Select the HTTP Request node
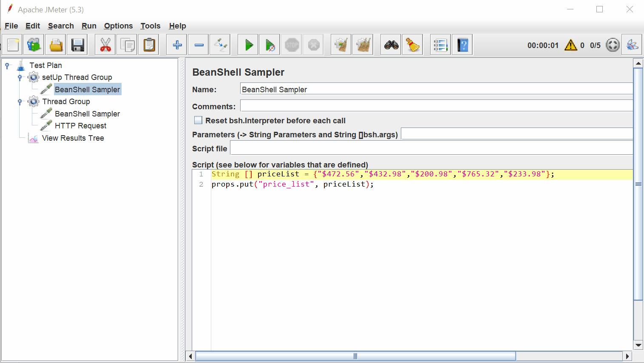Image resolution: width=644 pixels, height=363 pixels. pos(80,125)
